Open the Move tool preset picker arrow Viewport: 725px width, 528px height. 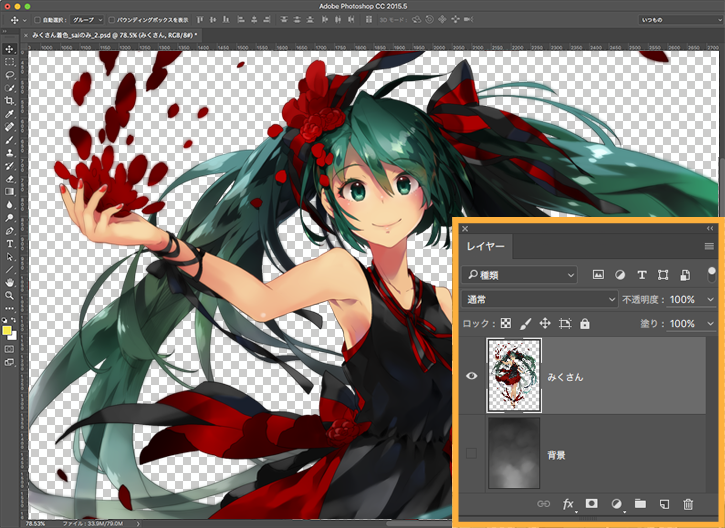pos(25,20)
